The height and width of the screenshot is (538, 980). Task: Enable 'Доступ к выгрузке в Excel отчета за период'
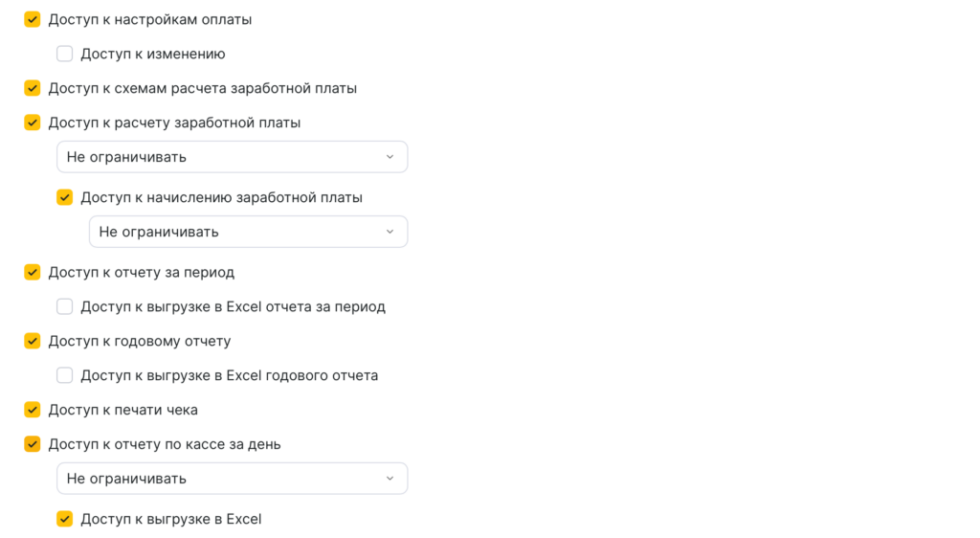(x=65, y=306)
